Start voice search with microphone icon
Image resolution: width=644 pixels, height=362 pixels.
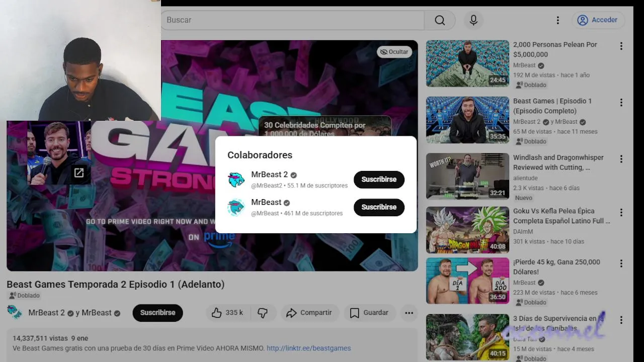tap(473, 20)
